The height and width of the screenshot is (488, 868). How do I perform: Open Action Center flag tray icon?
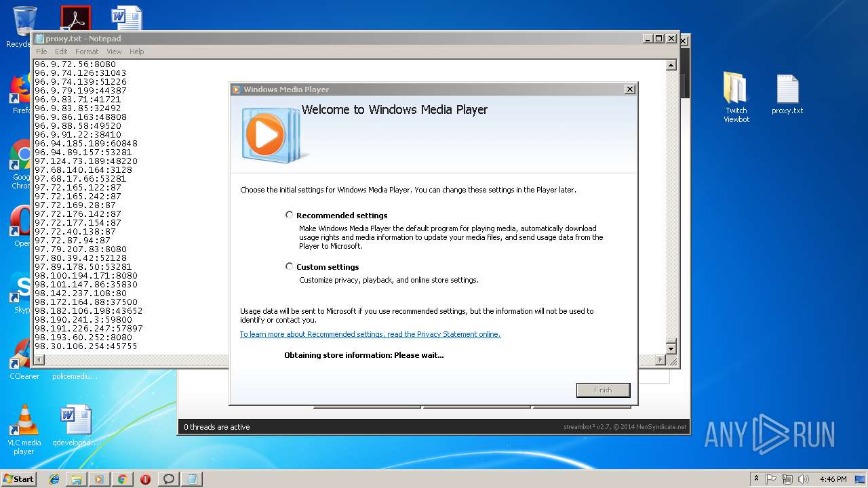click(x=771, y=479)
